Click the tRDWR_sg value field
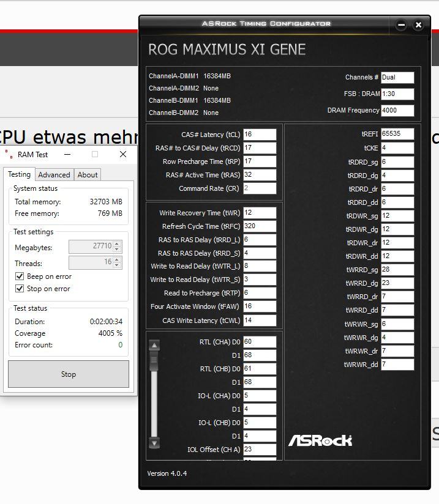 click(x=397, y=216)
